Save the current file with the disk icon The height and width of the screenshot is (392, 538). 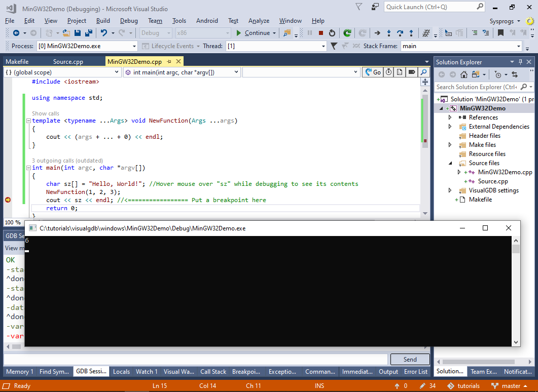coord(78,33)
